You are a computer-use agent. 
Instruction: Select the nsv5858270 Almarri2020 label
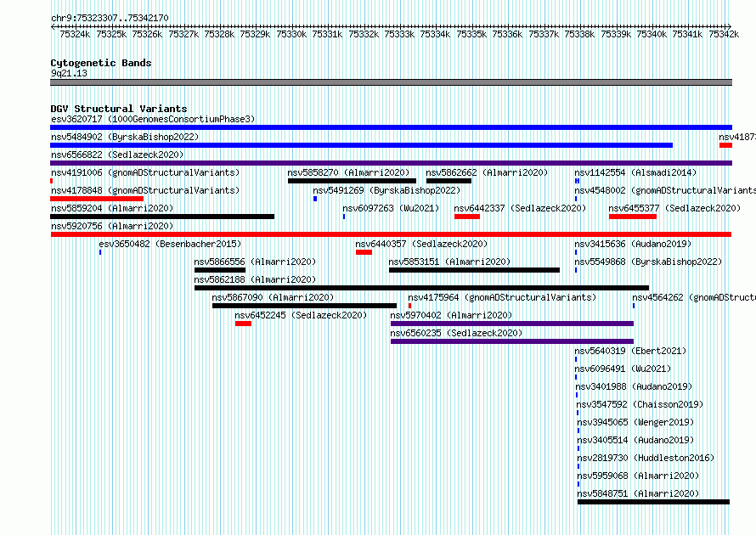348,172
